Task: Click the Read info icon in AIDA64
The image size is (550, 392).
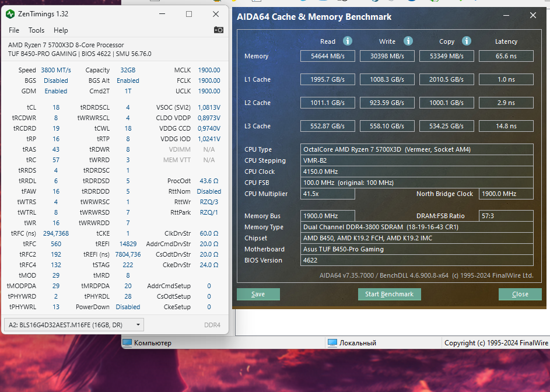Action: pos(347,41)
